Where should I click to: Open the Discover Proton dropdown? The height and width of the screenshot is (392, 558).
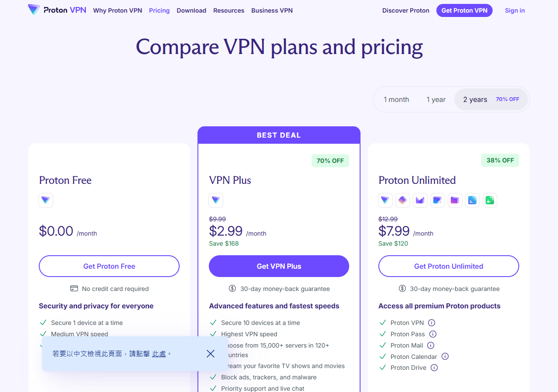(x=405, y=10)
